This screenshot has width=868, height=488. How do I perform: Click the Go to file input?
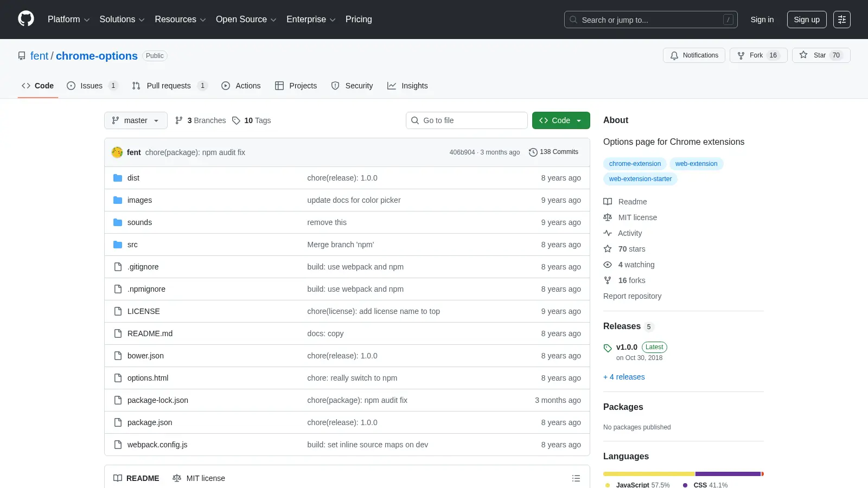pos(467,120)
